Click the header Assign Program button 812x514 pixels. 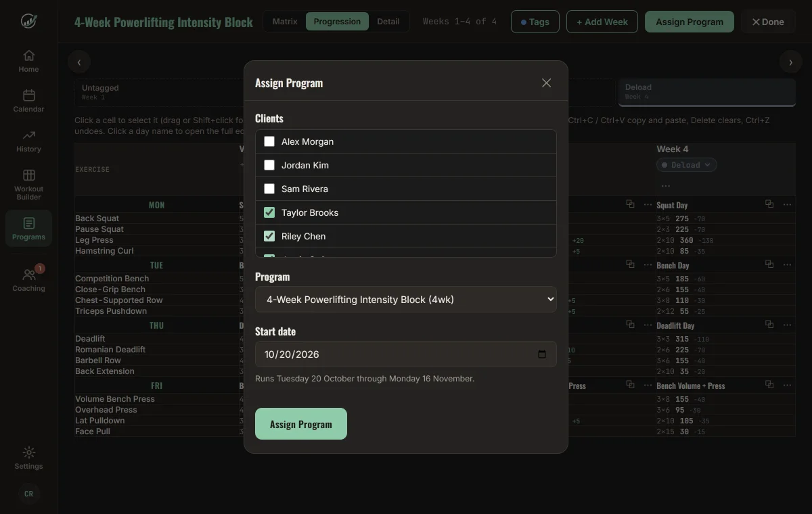(x=690, y=22)
